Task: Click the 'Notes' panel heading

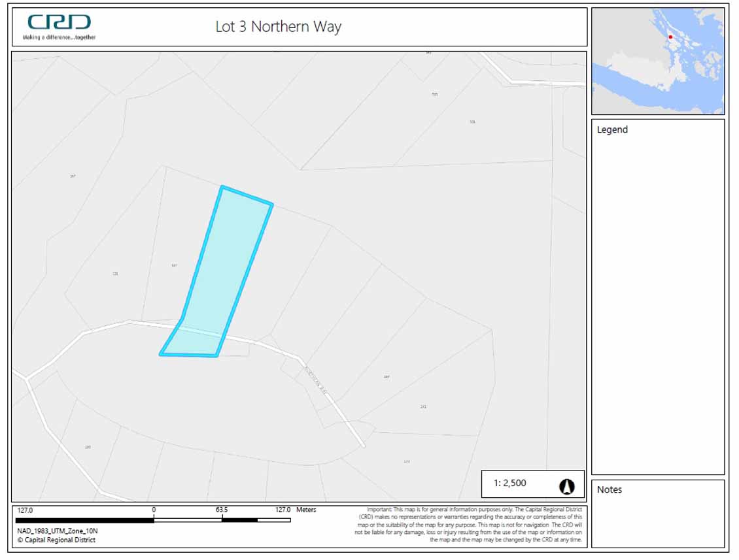Action: coord(610,490)
